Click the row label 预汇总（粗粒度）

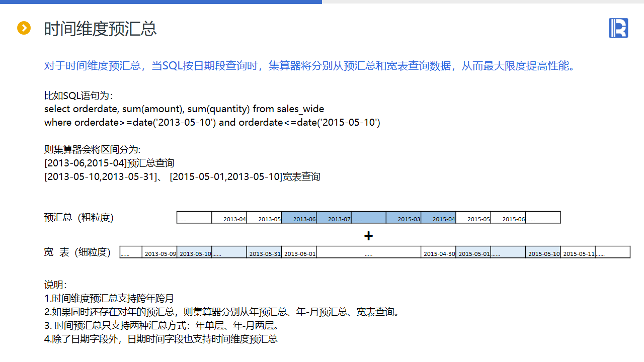point(79,218)
